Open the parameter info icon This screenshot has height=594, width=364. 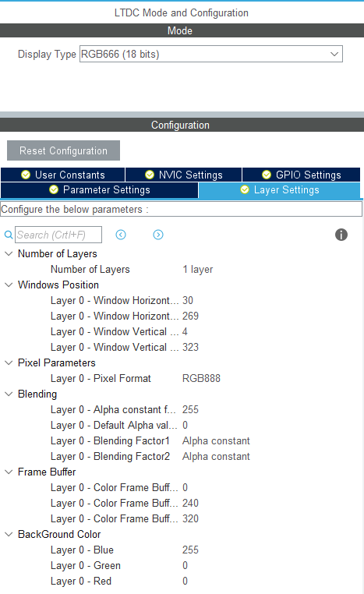click(341, 235)
